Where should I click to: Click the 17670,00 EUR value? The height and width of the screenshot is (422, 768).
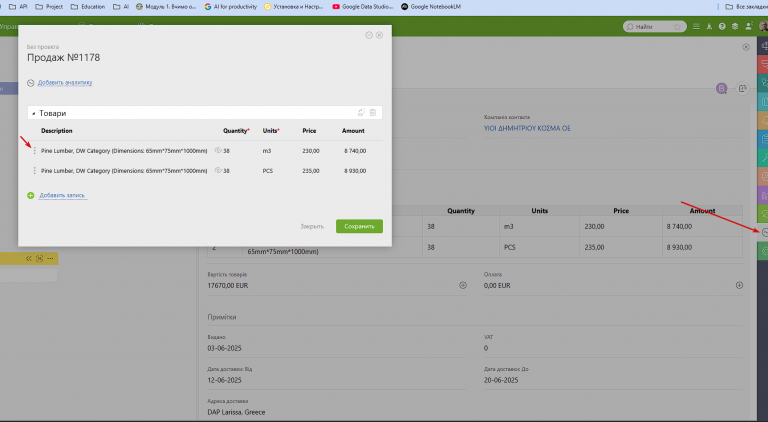tap(228, 285)
